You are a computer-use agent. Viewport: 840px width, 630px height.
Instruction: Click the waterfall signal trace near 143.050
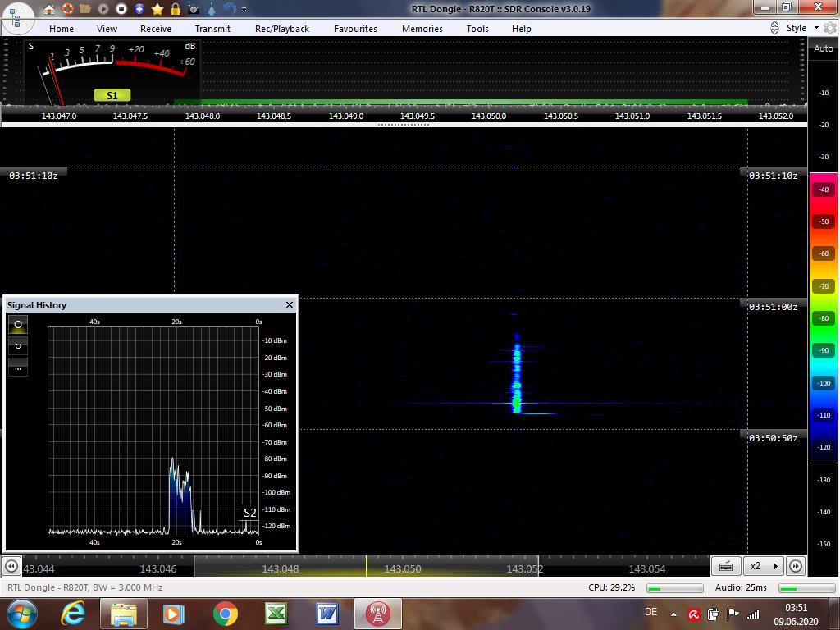pyautogui.click(x=517, y=374)
